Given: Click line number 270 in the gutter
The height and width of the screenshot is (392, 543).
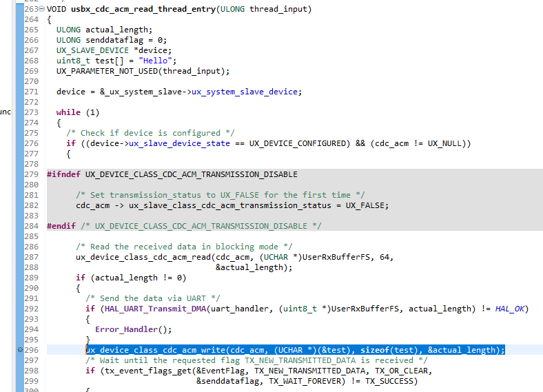Looking at the screenshot, I should click(32, 82).
